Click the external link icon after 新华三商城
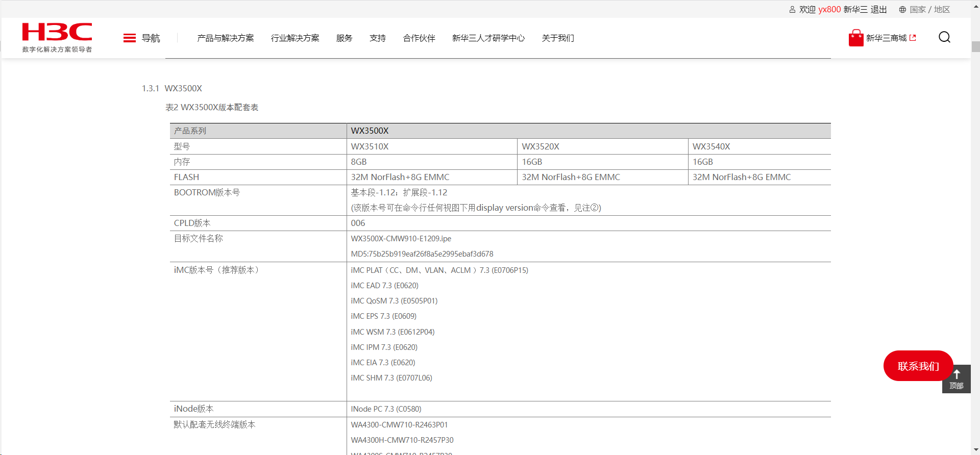The width and height of the screenshot is (980, 455). pos(913,38)
